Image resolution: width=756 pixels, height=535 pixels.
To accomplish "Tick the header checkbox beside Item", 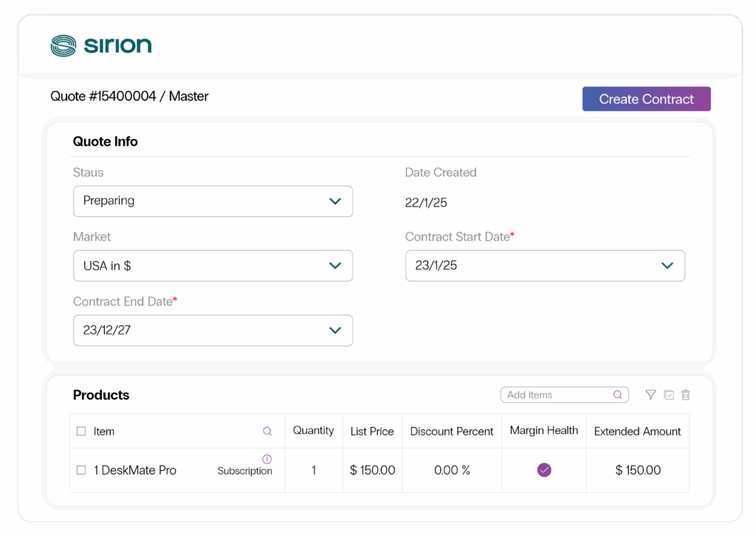I will (x=81, y=431).
